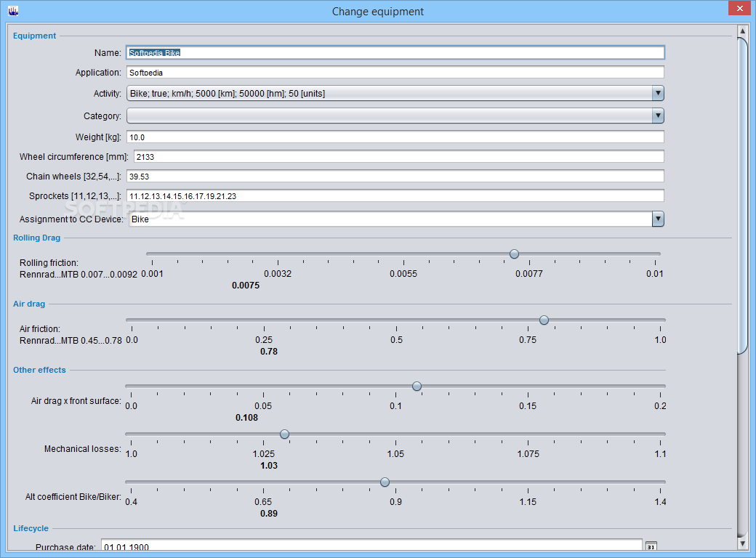Expand the Category dropdown arrow
Screen dimensions: 756x558
click(x=658, y=116)
